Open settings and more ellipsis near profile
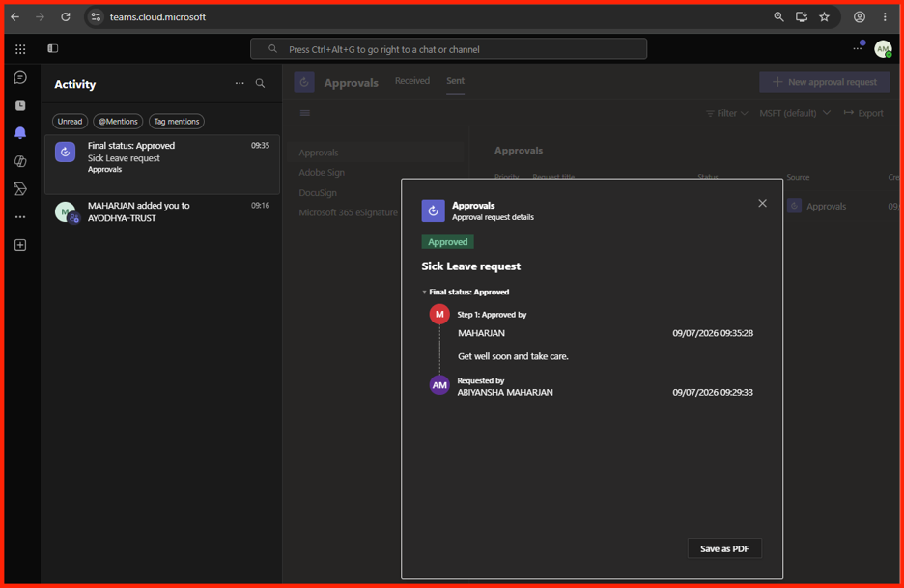 click(858, 48)
